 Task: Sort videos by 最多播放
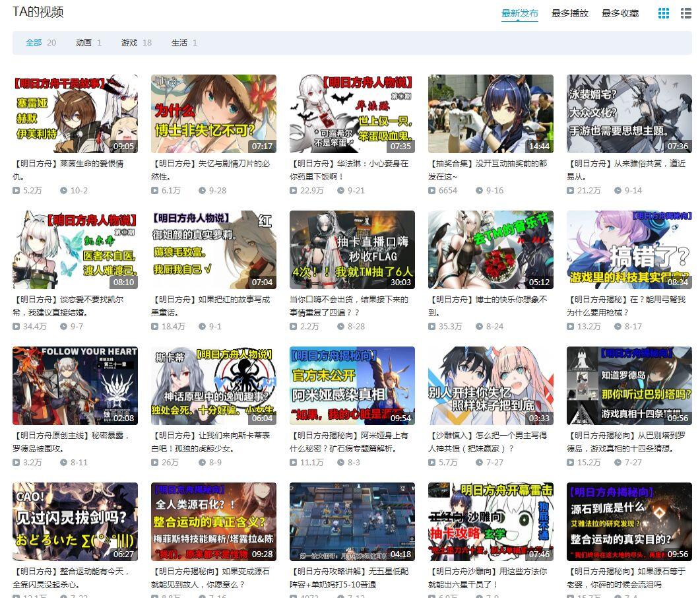pyautogui.click(x=569, y=13)
